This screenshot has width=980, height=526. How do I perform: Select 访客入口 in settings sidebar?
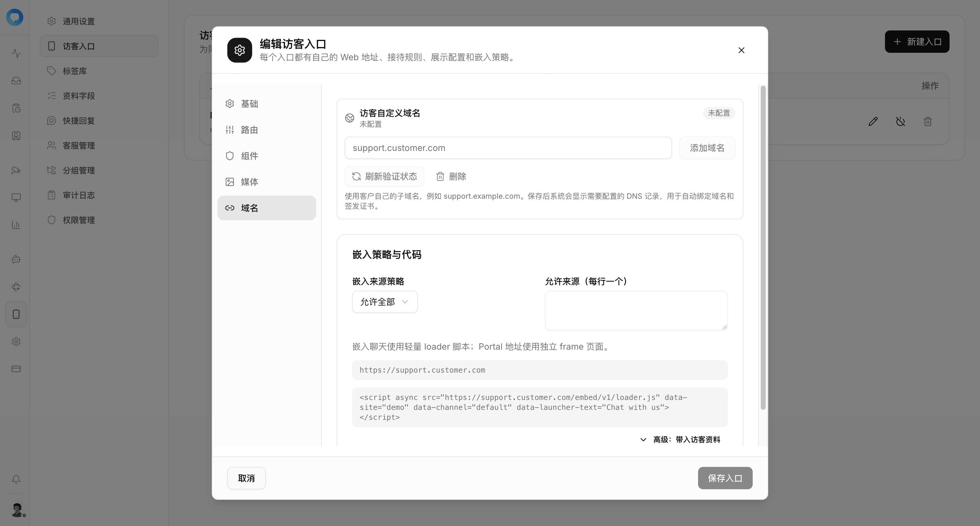click(x=99, y=46)
